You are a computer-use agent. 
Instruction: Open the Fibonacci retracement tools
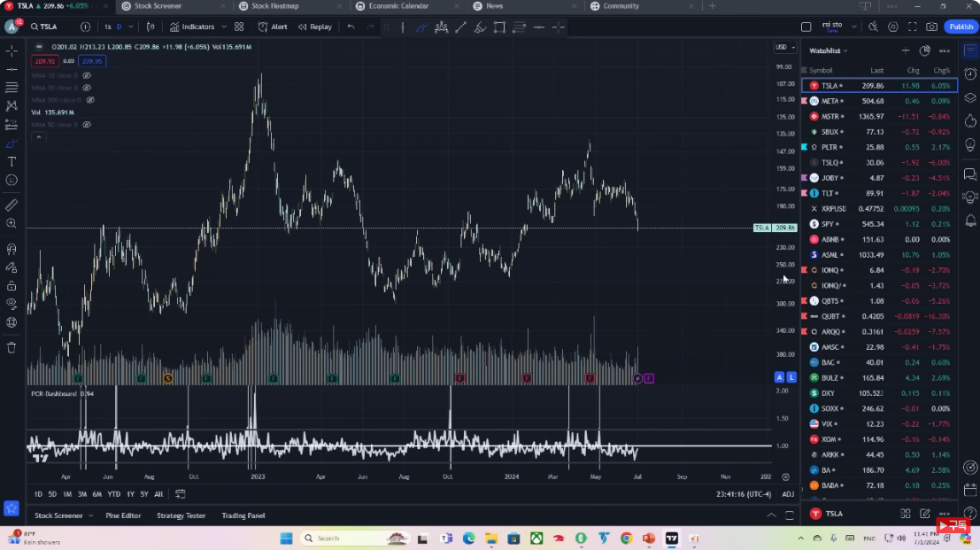point(12,88)
